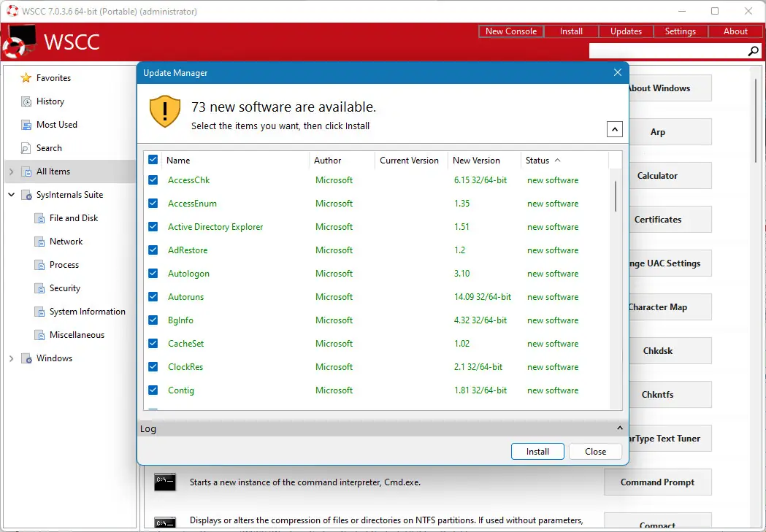The height and width of the screenshot is (532, 766).
Task: Uncheck the AccessEnum checkbox
Action: [x=153, y=204]
